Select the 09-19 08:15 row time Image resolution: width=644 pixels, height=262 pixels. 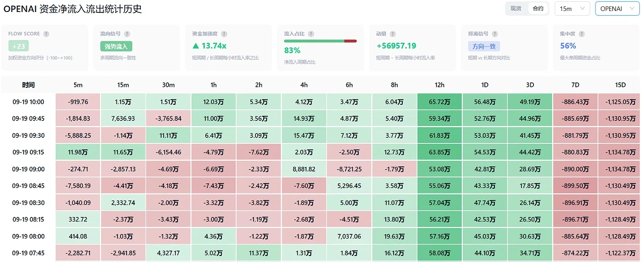click(x=29, y=219)
